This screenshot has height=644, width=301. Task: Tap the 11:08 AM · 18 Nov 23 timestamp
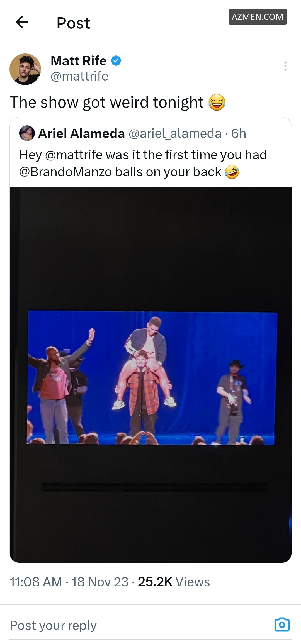69,582
